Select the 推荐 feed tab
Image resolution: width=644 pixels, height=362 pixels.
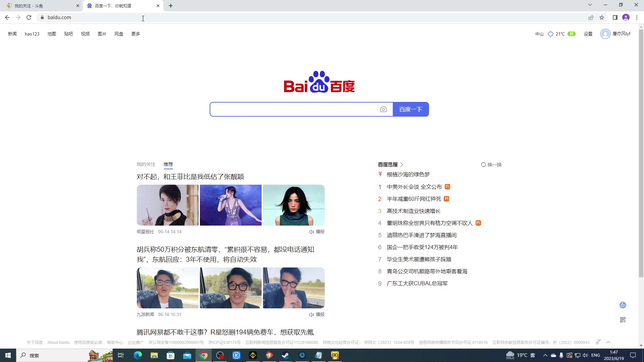pos(168,164)
